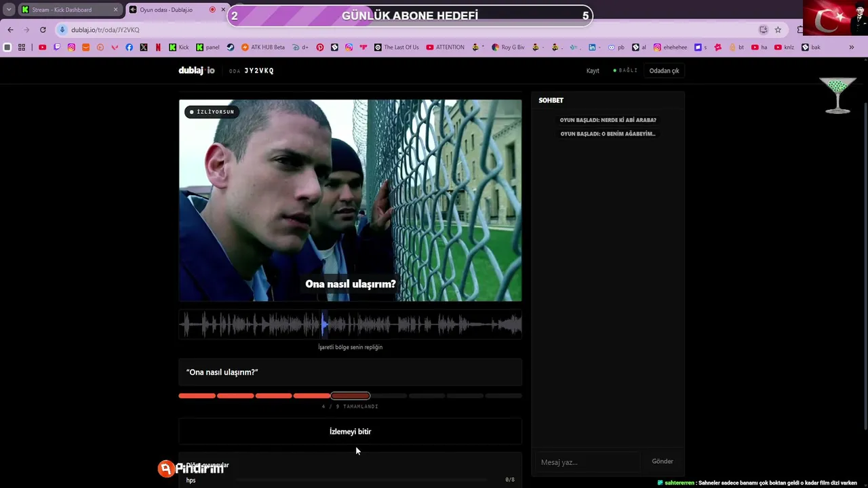This screenshot has width=868, height=488.
Task: Focus the Mesaj yaz chat input
Action: point(589,462)
